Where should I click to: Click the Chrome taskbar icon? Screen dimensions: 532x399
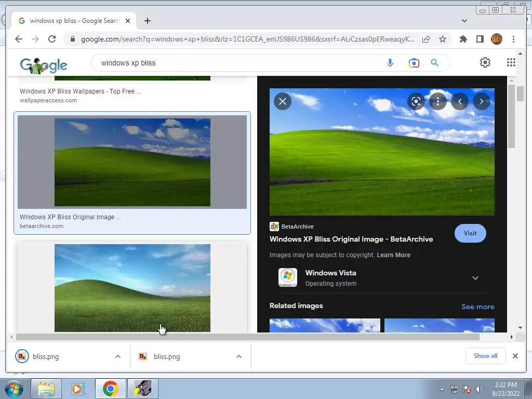[110, 389]
